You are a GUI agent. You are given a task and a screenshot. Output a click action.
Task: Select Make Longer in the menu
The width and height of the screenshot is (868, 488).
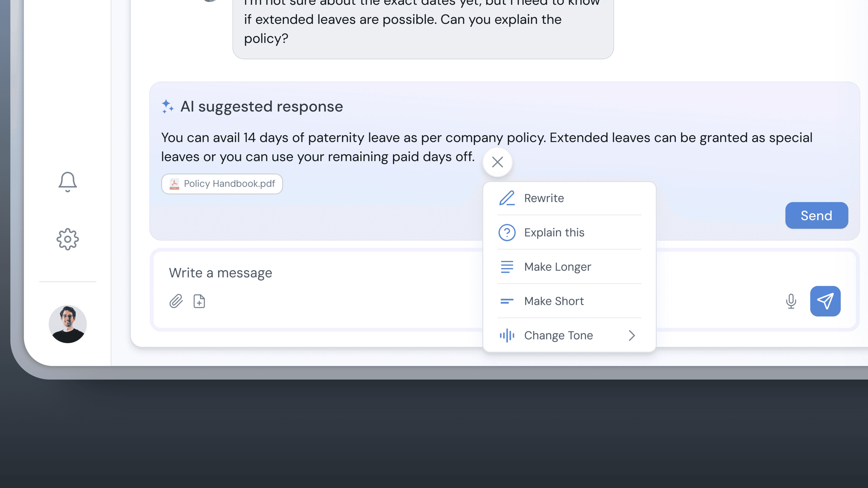(557, 267)
